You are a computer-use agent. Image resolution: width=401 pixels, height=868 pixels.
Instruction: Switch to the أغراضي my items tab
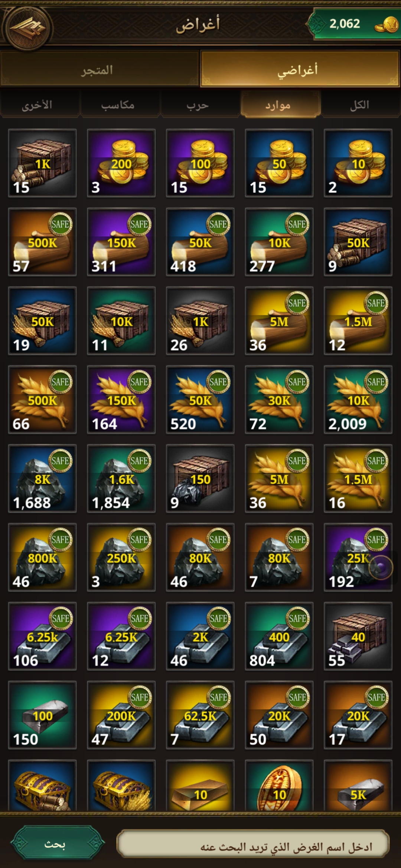[300, 69]
